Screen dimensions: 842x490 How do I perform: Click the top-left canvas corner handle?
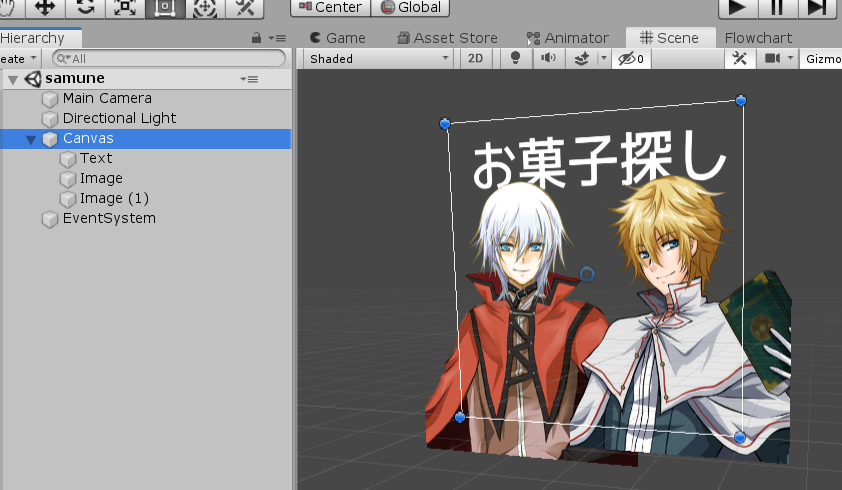(x=445, y=124)
